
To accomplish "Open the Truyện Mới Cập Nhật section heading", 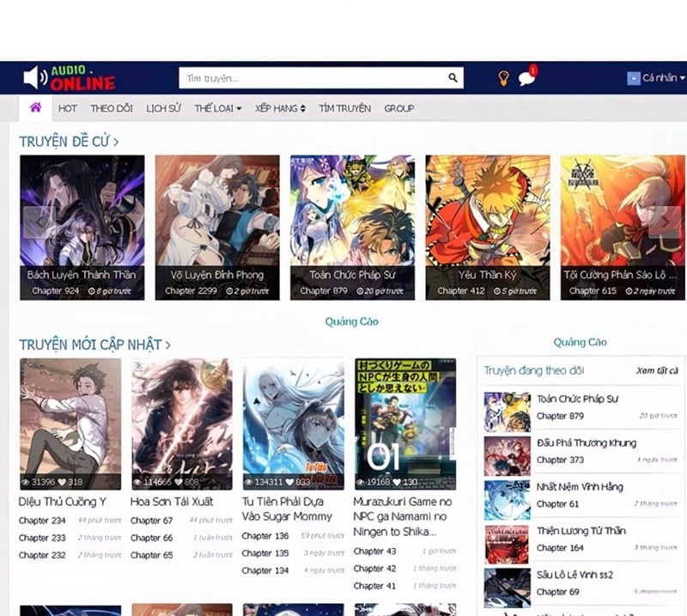I will (x=94, y=345).
